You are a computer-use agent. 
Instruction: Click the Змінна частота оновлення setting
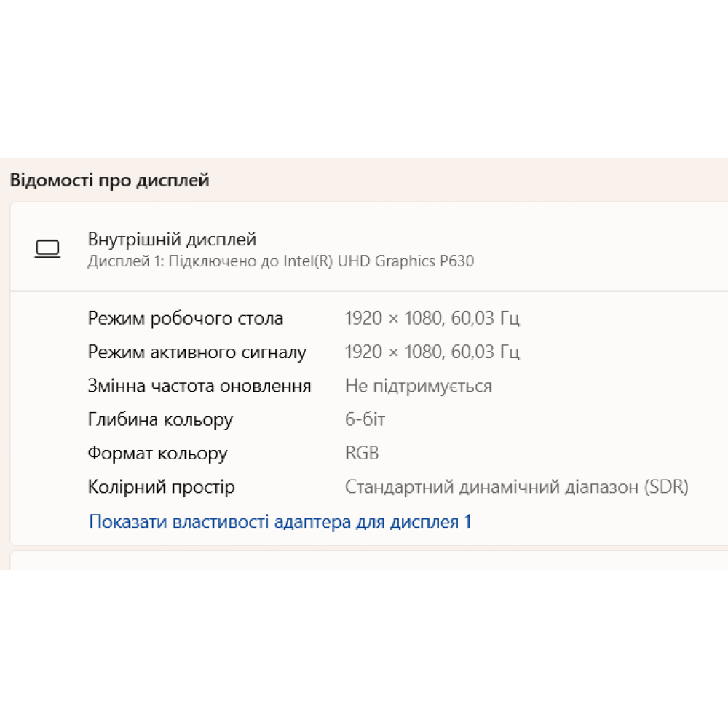[x=200, y=386]
